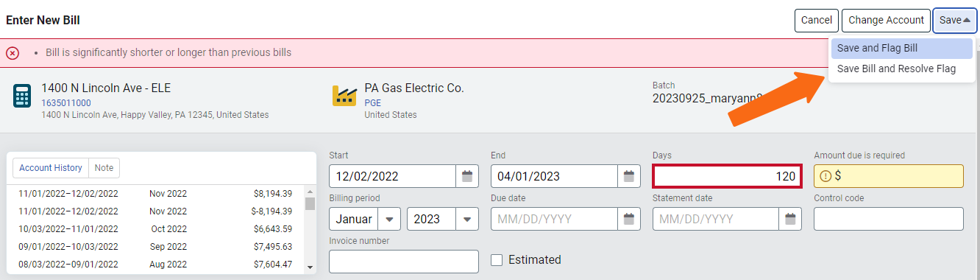Expand the billing period year dropdown
This screenshot has width=980, height=280.
tap(467, 219)
